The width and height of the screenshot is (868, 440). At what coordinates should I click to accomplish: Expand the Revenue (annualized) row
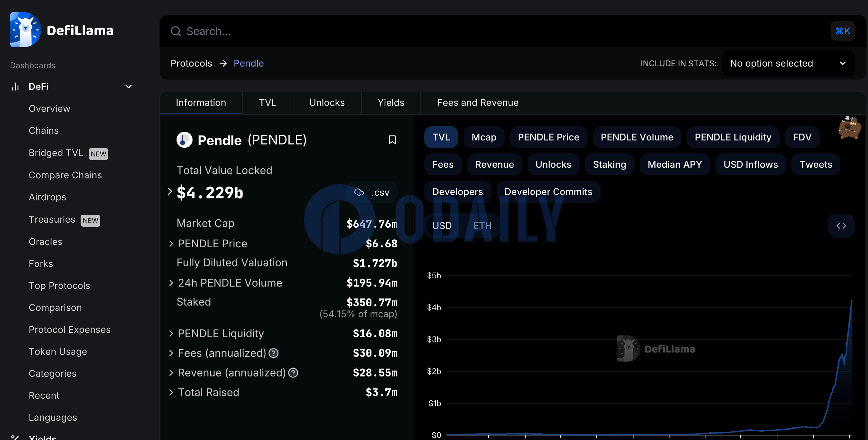point(171,373)
